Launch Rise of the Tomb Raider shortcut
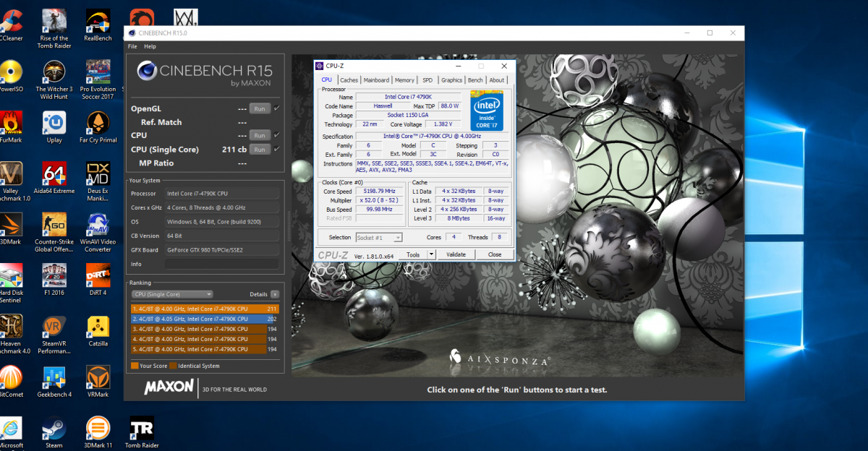Image resolution: width=868 pixels, height=451 pixels. [x=54, y=29]
